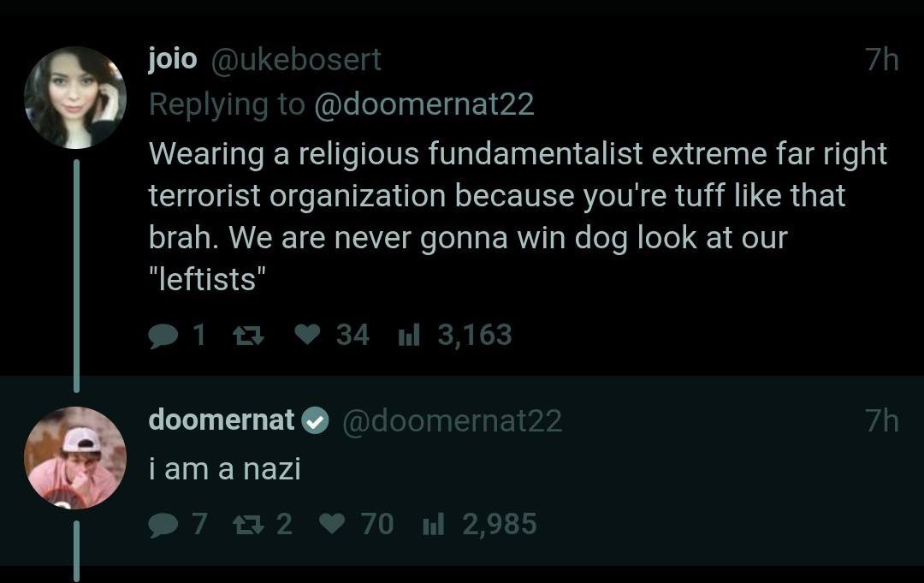Retweet joio's tweet using the retweet icon
The image size is (924, 583).
(x=250, y=336)
